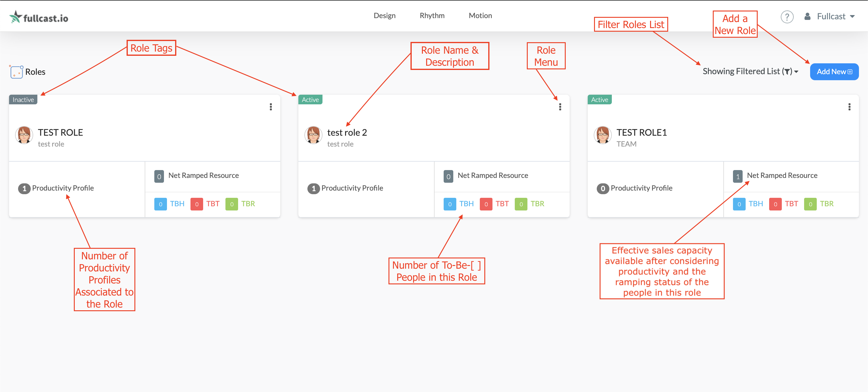Open three-dot menu on TEST ROLE card
Viewport: 868px width, 392px height.
[x=271, y=107]
